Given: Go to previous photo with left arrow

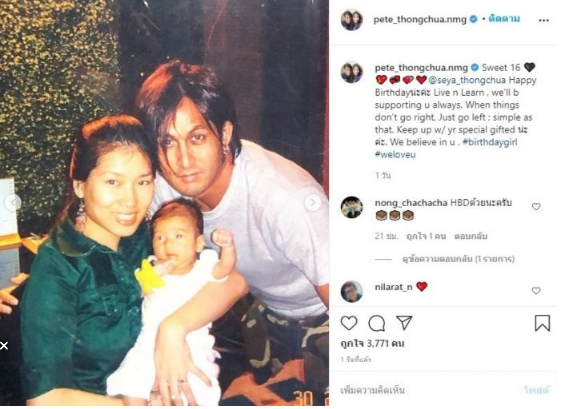Looking at the screenshot, I should 13,202.
